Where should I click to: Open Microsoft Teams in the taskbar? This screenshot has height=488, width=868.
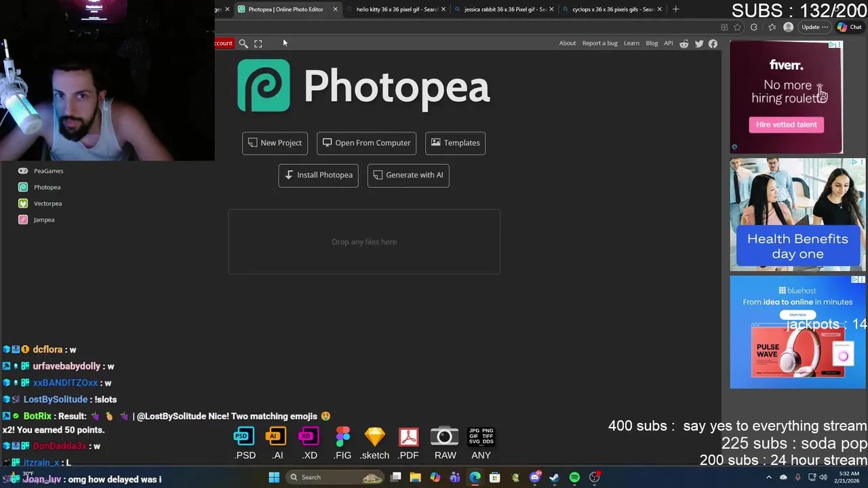pyautogui.click(x=455, y=477)
